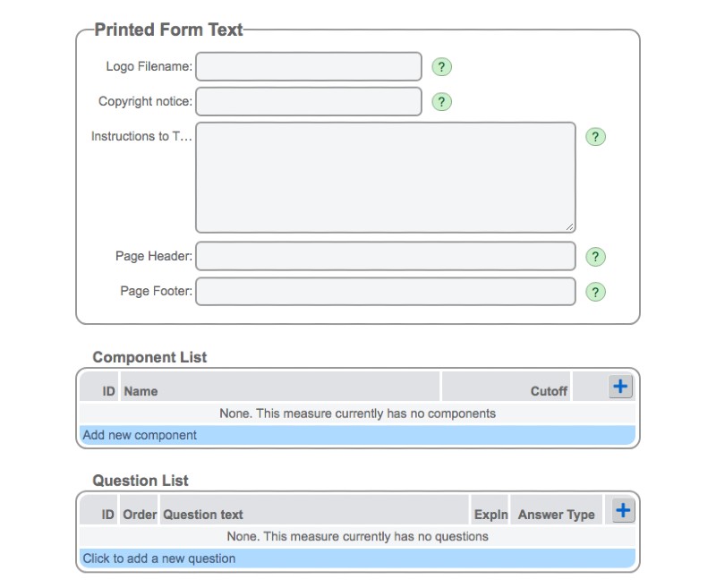Click the Question text column header
Screen dimensions: 716x588
pos(204,514)
